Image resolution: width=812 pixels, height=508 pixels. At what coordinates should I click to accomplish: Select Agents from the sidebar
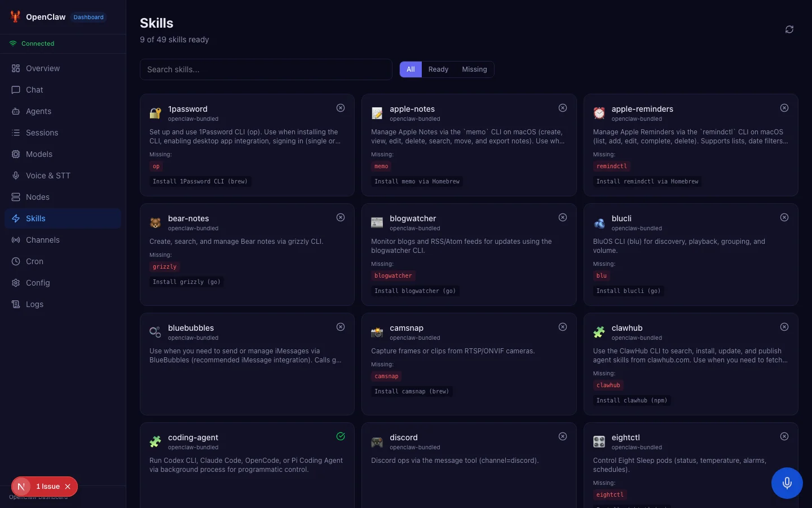38,111
